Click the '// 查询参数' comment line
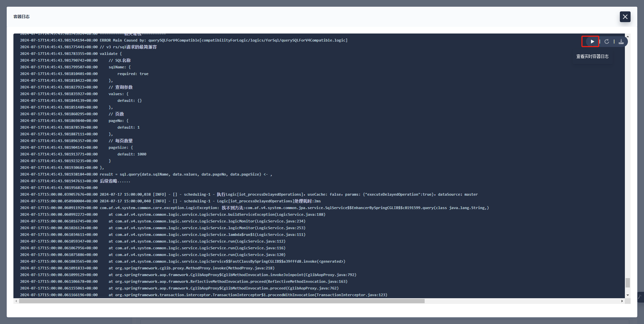644x324 pixels. (x=76, y=87)
